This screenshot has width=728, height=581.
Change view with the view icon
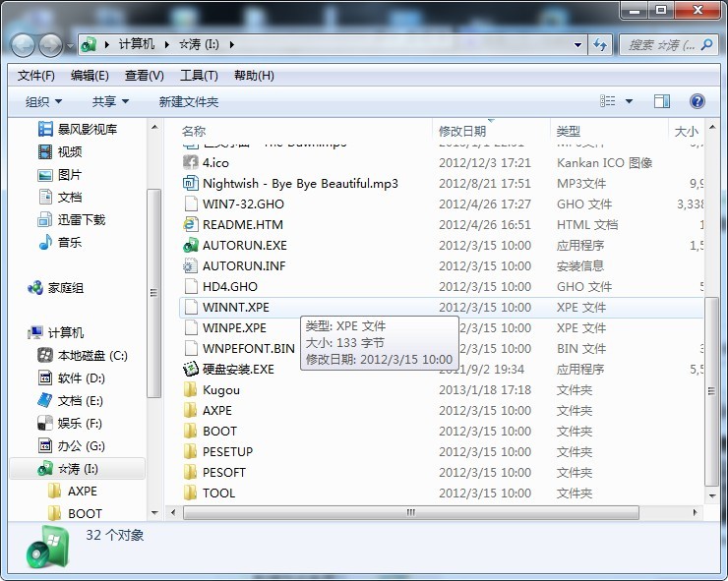[x=607, y=100]
